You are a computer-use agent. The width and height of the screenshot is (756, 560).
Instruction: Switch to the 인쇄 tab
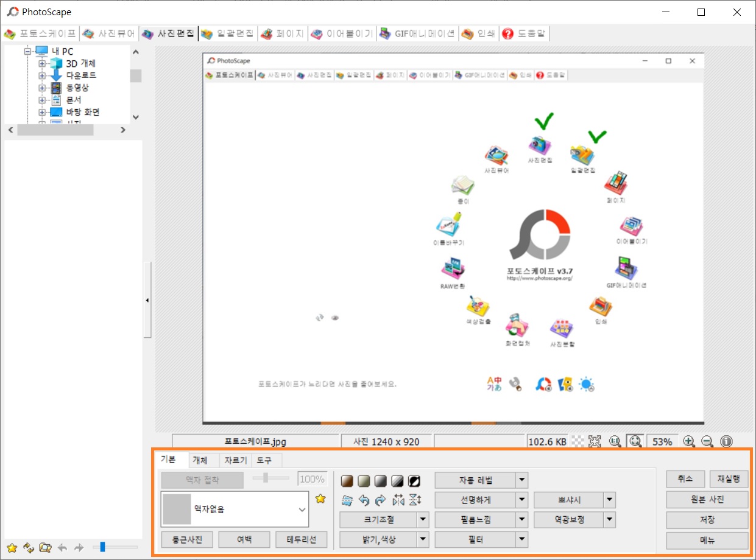pyautogui.click(x=480, y=33)
